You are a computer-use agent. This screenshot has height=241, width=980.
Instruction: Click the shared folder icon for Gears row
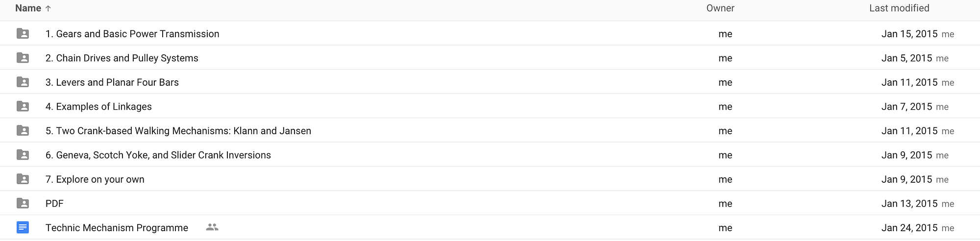coord(23,34)
